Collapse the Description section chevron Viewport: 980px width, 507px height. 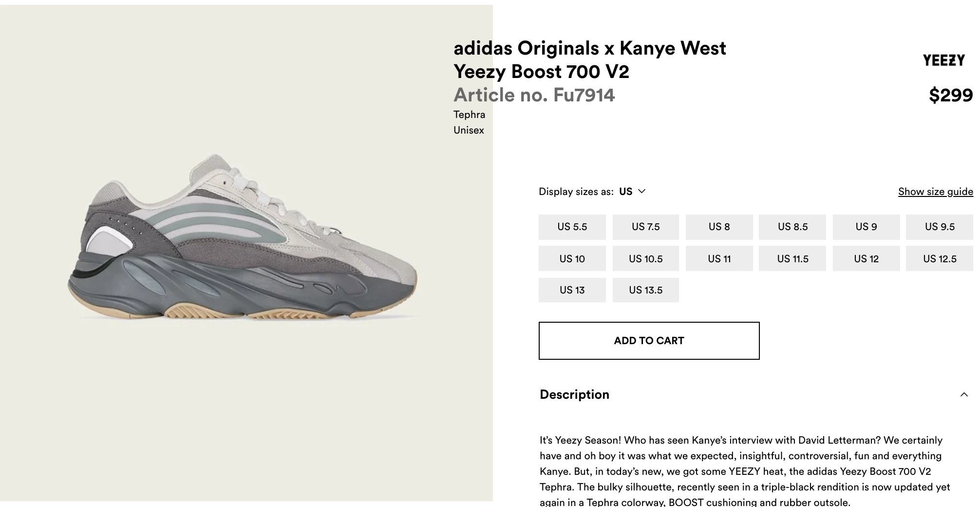(x=964, y=394)
